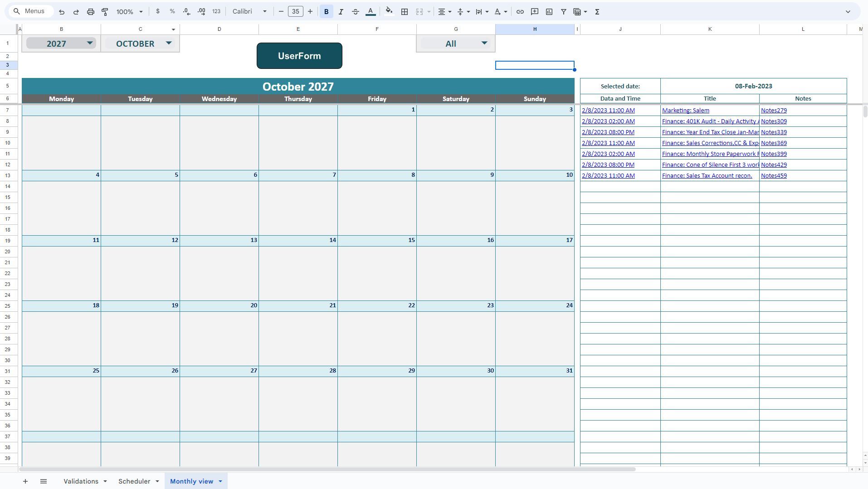Decrease font size with minus button
The width and height of the screenshot is (868, 489).
(x=281, y=12)
